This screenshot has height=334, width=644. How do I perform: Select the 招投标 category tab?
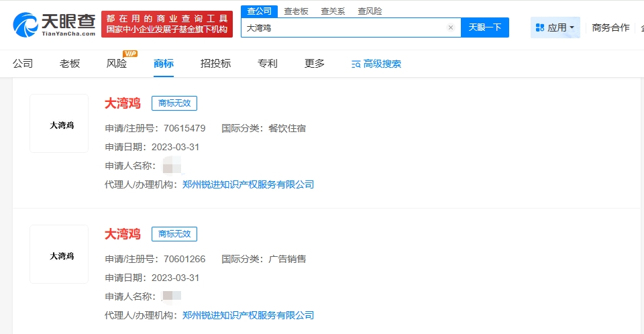click(215, 64)
